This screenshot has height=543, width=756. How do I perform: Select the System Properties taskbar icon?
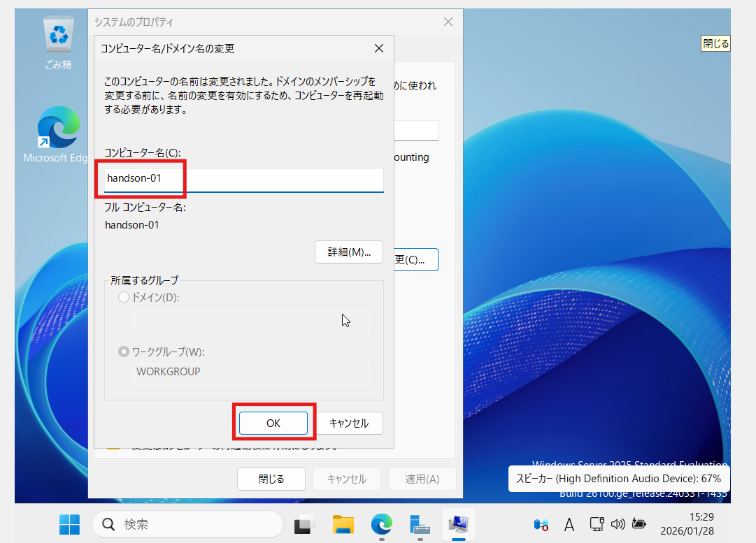458,524
